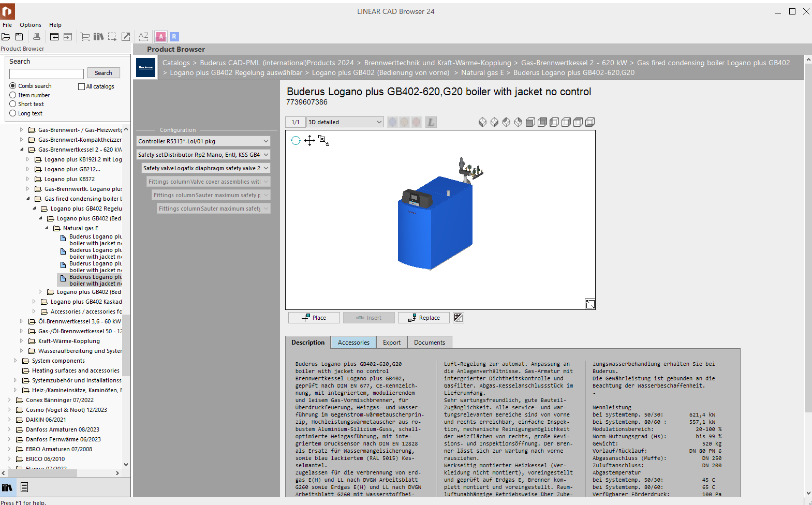Toggle the pink A toolbar button
Screen dimensions: 812x505
pyautogui.click(x=161, y=37)
